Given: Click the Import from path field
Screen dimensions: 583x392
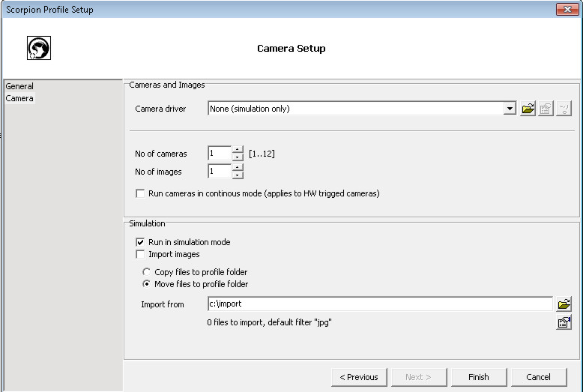Looking at the screenshot, I should click(380, 304).
